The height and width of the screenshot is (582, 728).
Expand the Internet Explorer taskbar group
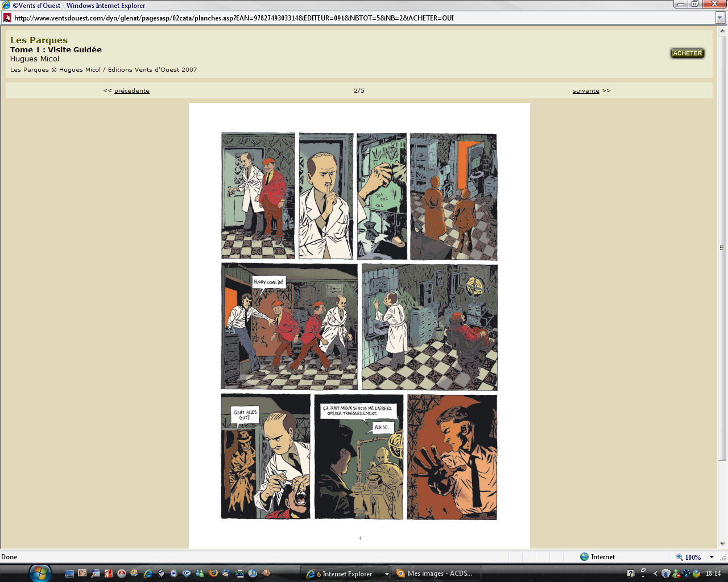pyautogui.click(x=387, y=574)
